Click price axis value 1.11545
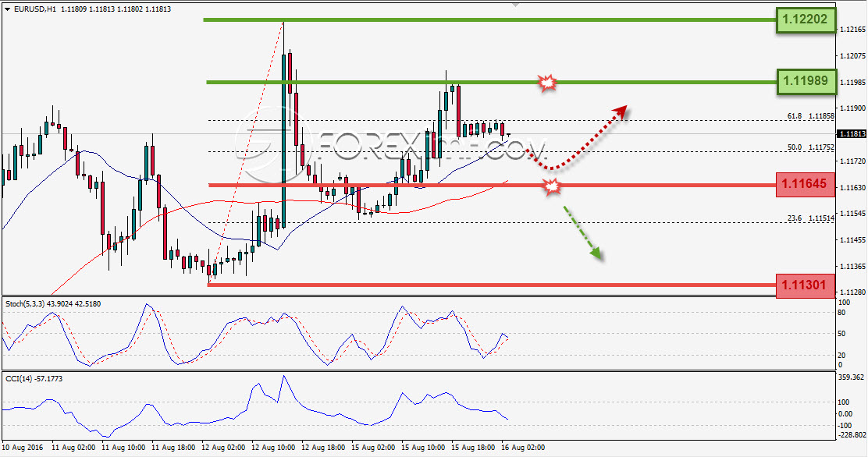The height and width of the screenshot is (457, 868). (852, 214)
